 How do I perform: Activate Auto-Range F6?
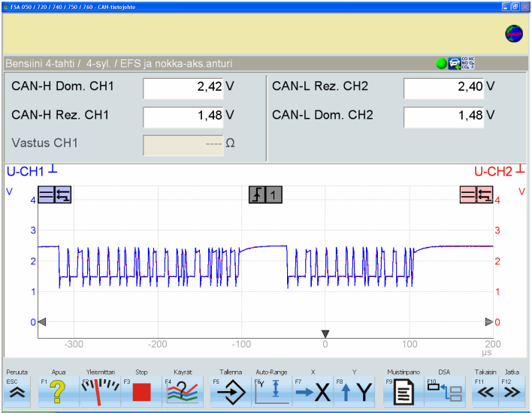tap(272, 392)
